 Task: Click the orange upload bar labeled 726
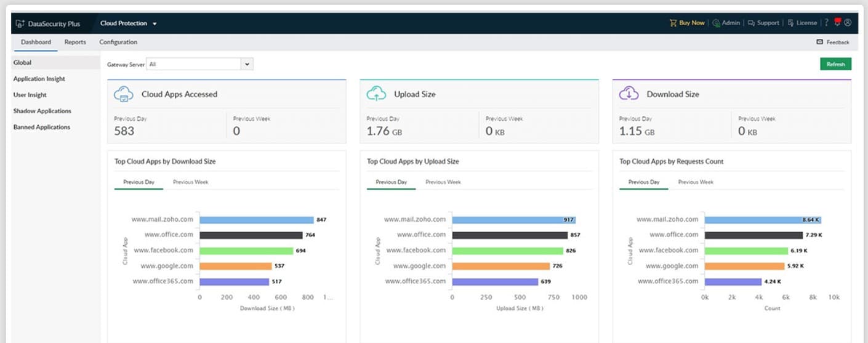click(501, 266)
